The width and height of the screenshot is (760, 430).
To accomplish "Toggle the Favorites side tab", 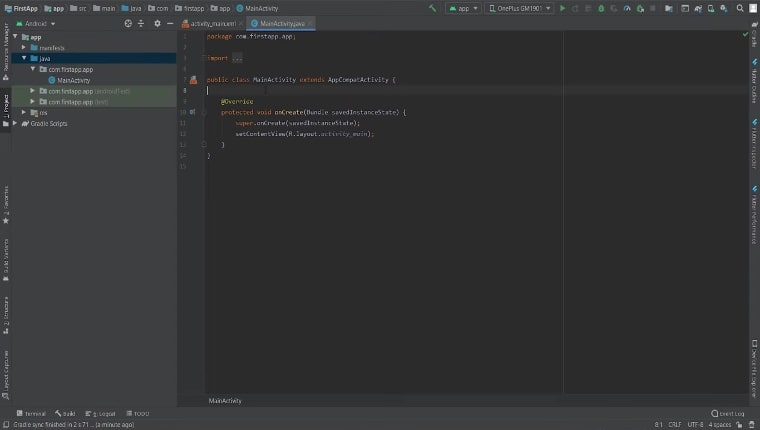I will click(6, 205).
